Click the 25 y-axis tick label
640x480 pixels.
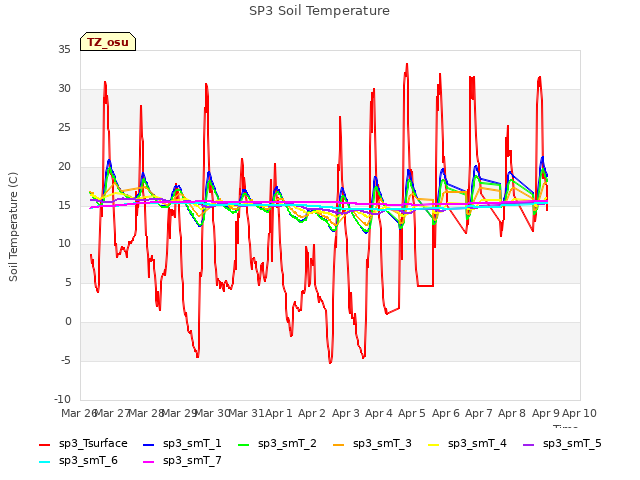point(64,128)
